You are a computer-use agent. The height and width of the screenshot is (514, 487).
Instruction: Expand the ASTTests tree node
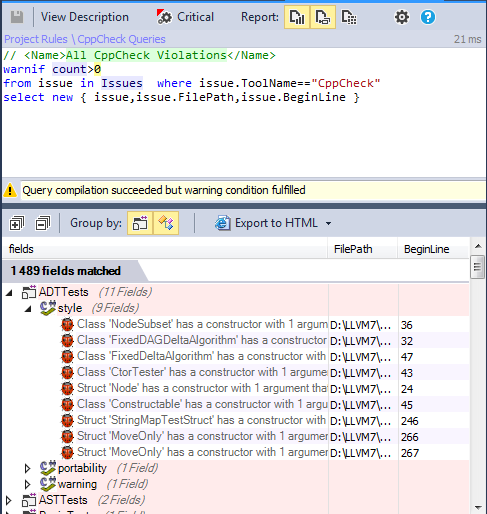pyautogui.click(x=9, y=500)
